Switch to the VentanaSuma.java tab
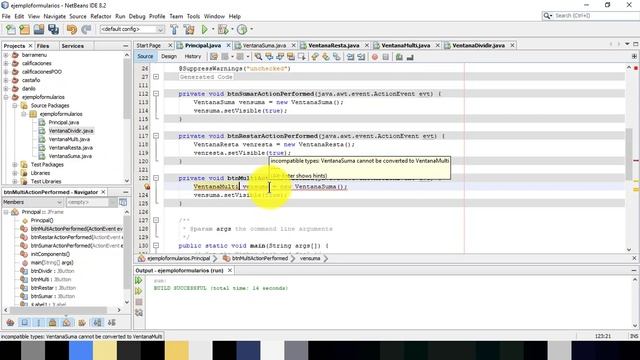This screenshot has width=640, height=360. point(264,45)
